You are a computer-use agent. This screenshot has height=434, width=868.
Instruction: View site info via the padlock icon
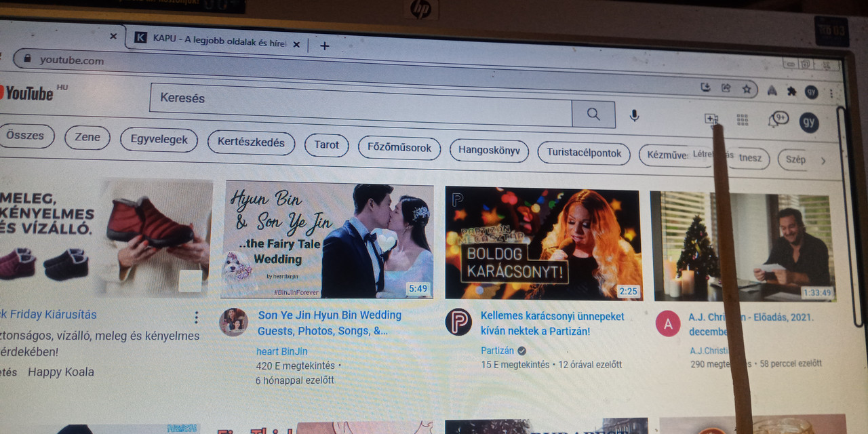point(28,58)
